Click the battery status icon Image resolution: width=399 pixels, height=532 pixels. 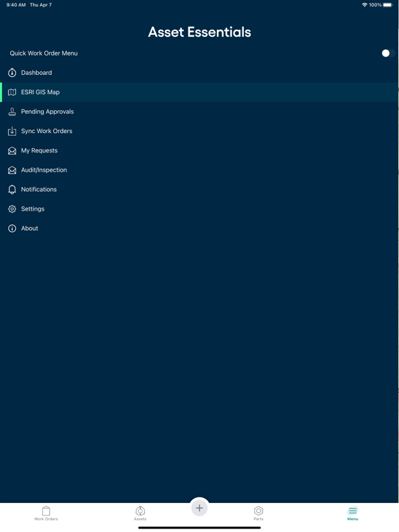[x=388, y=5]
